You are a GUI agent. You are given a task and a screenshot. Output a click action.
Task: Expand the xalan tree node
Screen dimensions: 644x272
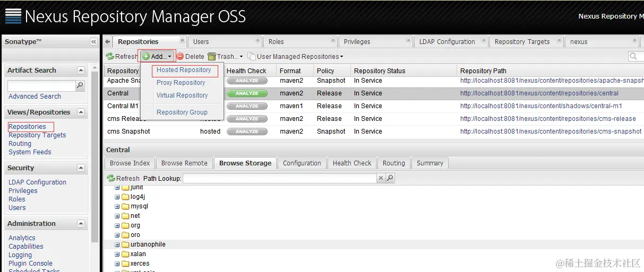[x=117, y=254]
